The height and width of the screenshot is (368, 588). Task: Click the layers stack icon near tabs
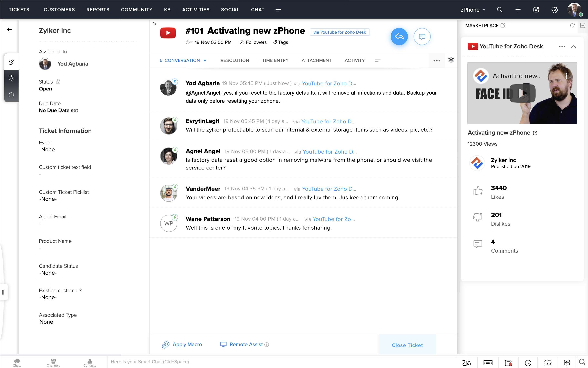point(451,60)
